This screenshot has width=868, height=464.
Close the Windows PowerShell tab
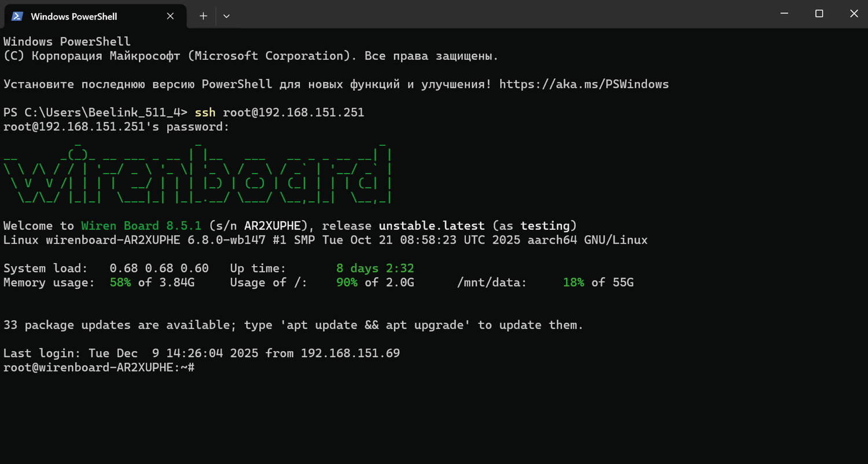(170, 16)
